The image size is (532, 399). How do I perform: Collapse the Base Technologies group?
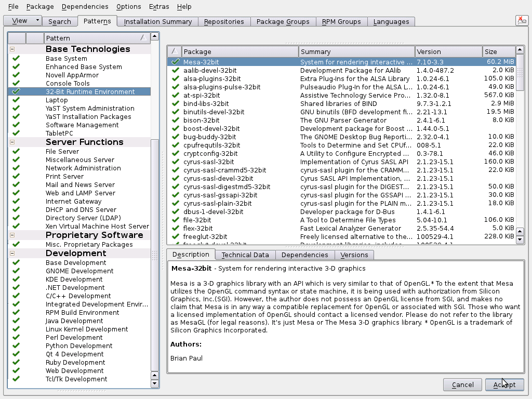tap(12, 49)
